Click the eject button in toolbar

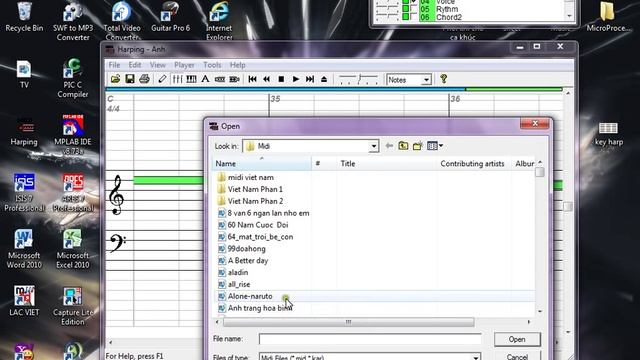coord(324,79)
